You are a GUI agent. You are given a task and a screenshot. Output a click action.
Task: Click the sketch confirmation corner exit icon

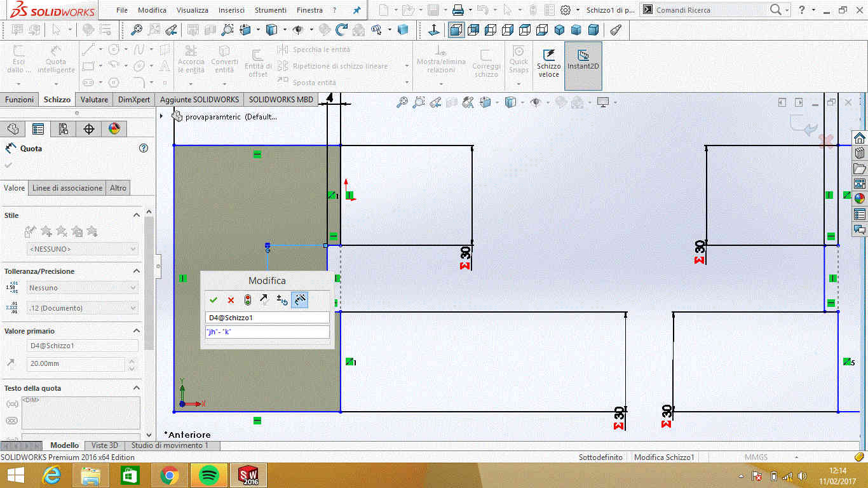[805, 125]
